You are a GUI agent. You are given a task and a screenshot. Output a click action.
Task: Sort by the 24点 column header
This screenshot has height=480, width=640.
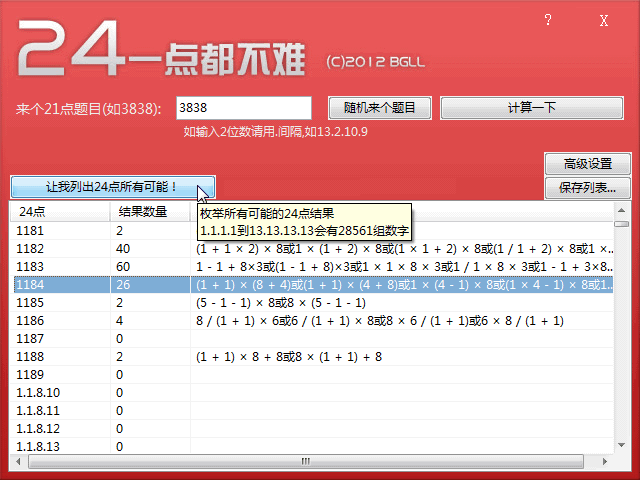pos(60,211)
